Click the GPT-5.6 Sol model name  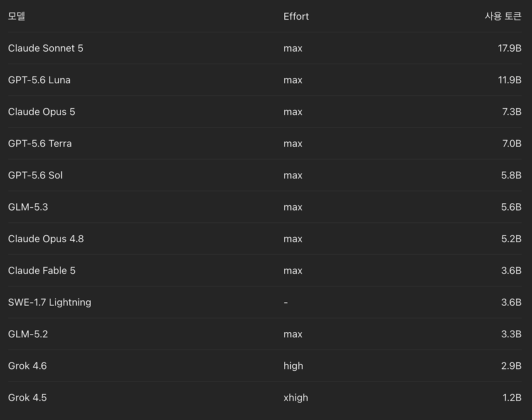(35, 175)
